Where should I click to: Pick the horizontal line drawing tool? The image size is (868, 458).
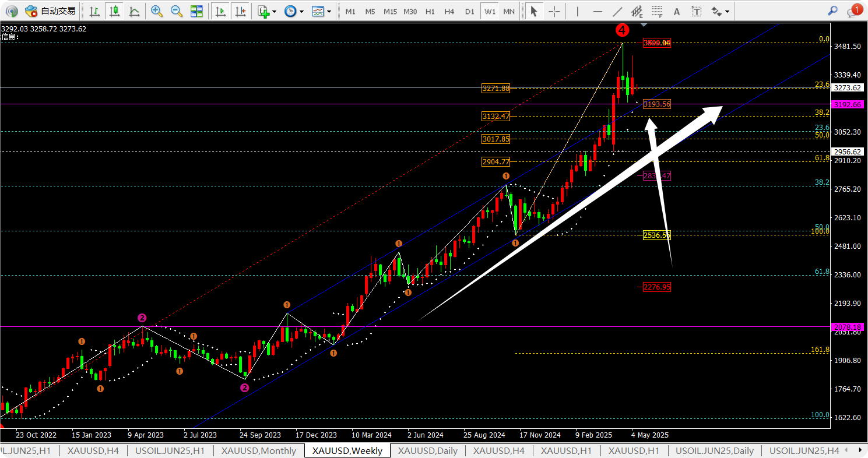coord(598,11)
